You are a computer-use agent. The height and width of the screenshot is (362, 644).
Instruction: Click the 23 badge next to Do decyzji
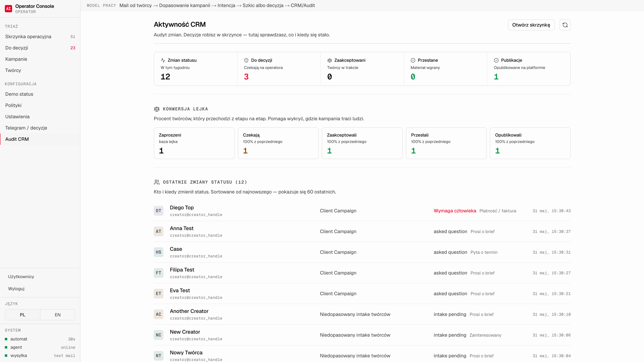pos(73,48)
